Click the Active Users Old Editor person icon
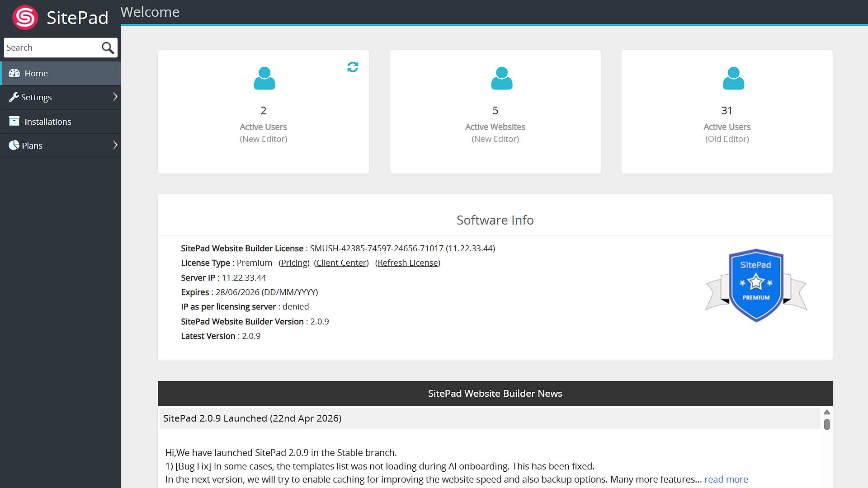868x488 pixels. coord(733,78)
